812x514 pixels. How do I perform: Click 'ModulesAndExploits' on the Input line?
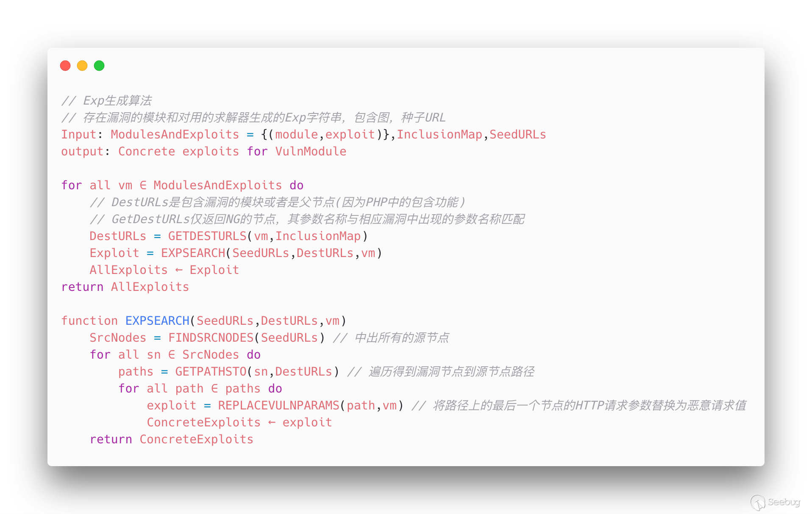pos(175,134)
